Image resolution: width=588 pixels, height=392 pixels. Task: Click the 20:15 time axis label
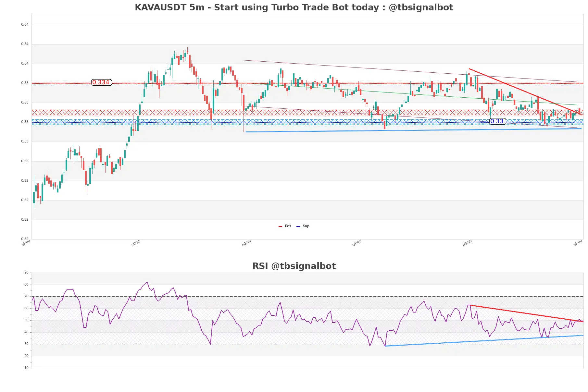(x=136, y=243)
